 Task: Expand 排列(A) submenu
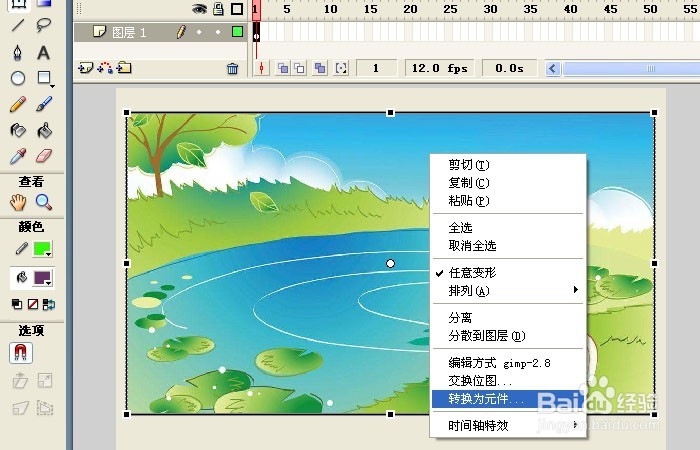tap(508, 291)
